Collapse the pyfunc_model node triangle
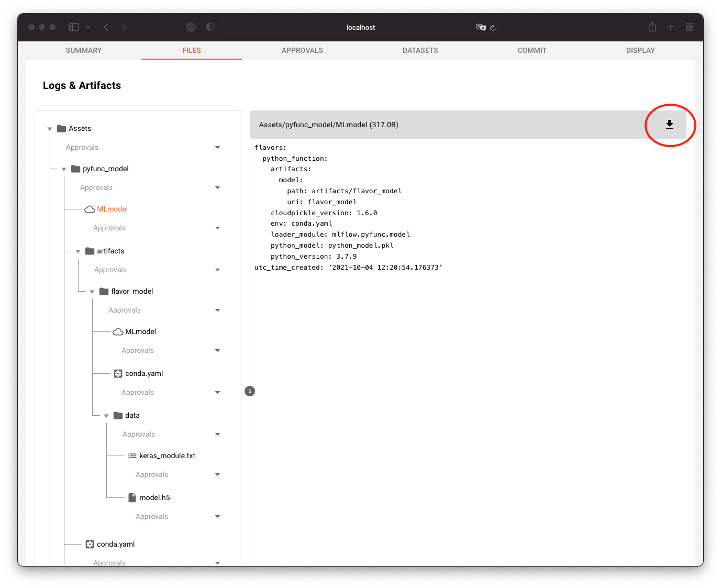The image size is (721, 588). tap(64, 169)
